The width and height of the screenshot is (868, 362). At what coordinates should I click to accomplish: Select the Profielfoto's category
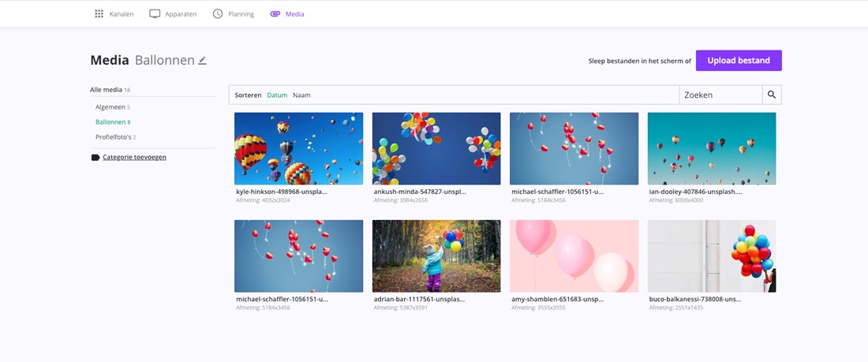click(114, 137)
